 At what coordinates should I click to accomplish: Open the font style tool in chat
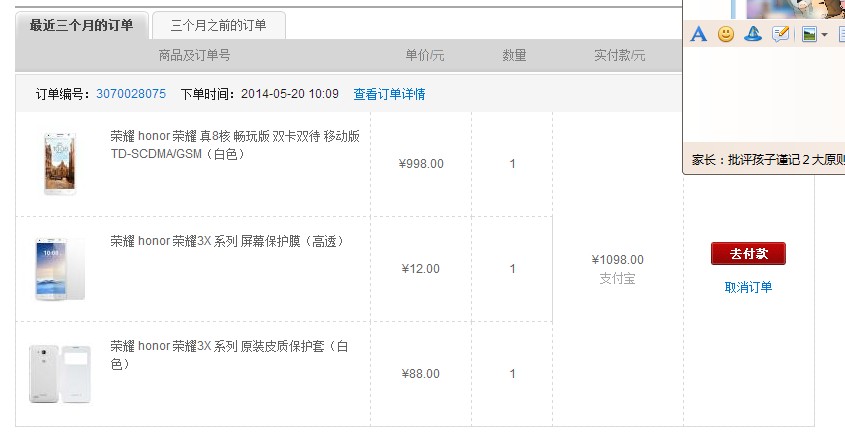click(x=699, y=34)
